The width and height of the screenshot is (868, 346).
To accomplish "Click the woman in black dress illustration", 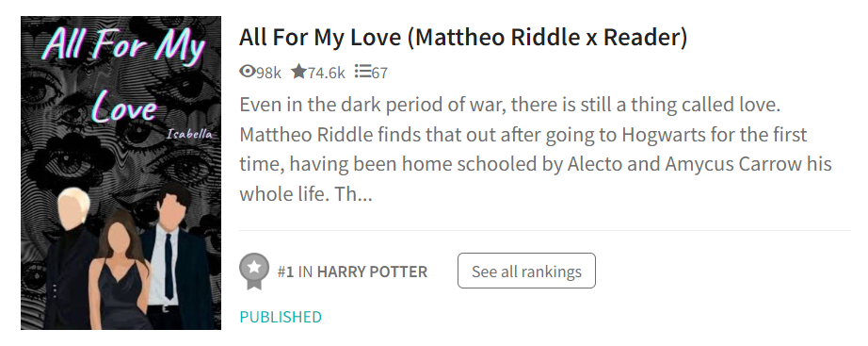I will point(121,272).
